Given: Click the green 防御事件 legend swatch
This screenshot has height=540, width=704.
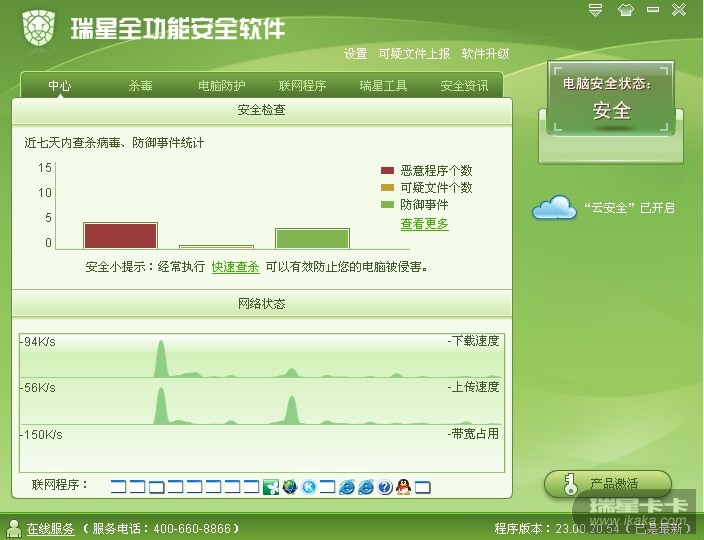Looking at the screenshot, I should 387,205.
